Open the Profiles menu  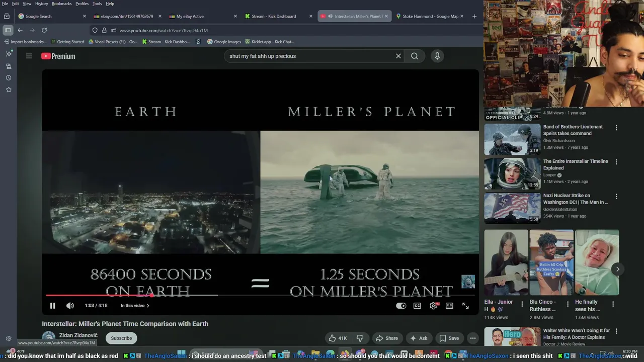82,4
